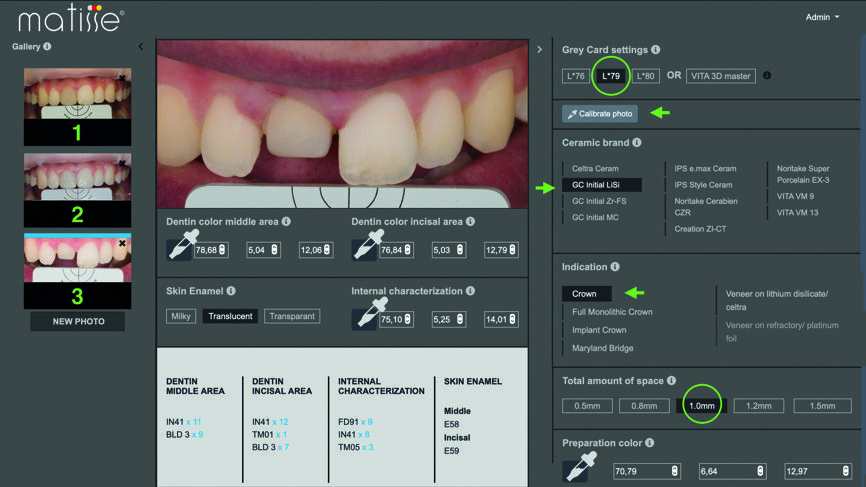This screenshot has width=866, height=487.
Task: Open Grey Card settings info icon
Action: 656,49
